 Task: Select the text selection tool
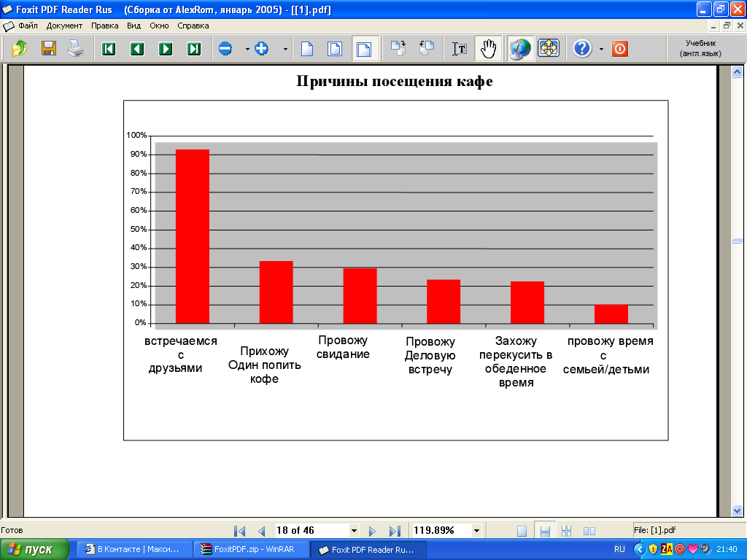pyautogui.click(x=460, y=49)
